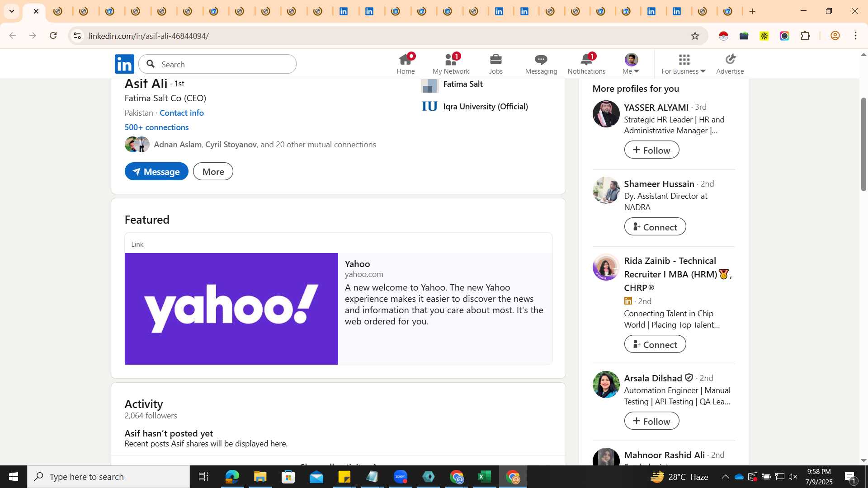The image size is (868, 488).
Task: Open Shameer Hussain's profile name
Action: pos(659,184)
